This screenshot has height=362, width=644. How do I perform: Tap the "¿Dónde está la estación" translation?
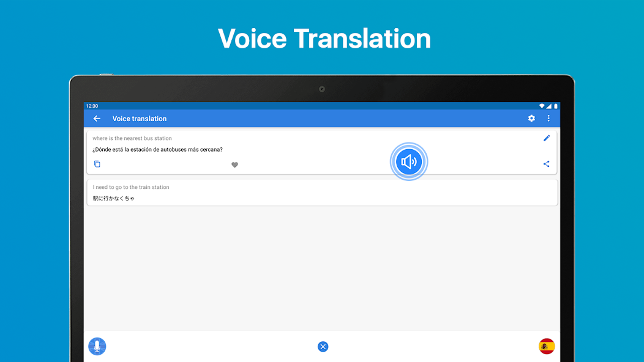click(157, 150)
